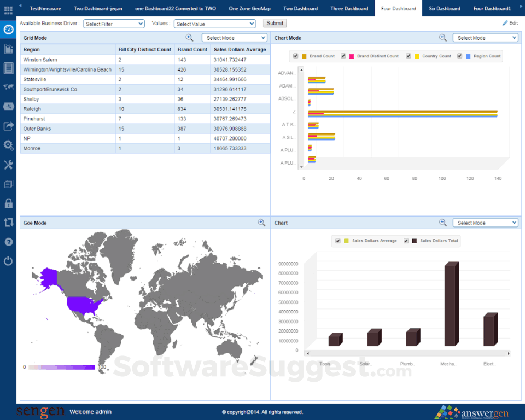Image resolution: width=525 pixels, height=420 pixels.
Task: Uncheck the Region Count legend checkbox
Action: point(460,56)
